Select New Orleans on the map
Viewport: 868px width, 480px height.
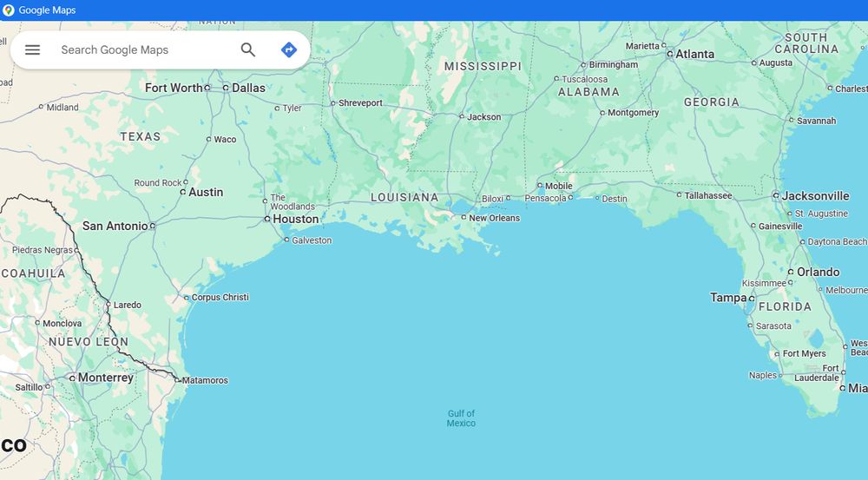click(495, 218)
